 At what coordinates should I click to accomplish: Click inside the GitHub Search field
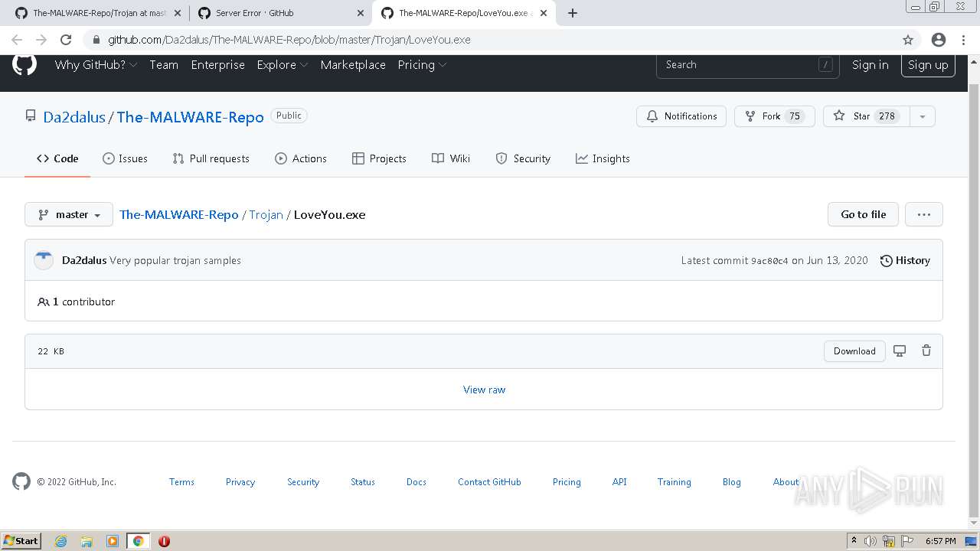pyautogui.click(x=747, y=65)
